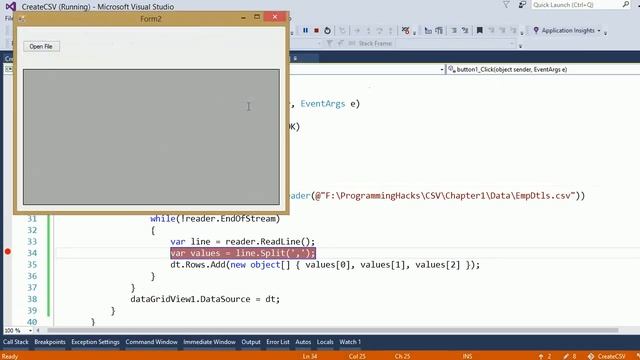Click the Open File button in Form2
The image size is (640, 360).
tap(41, 47)
